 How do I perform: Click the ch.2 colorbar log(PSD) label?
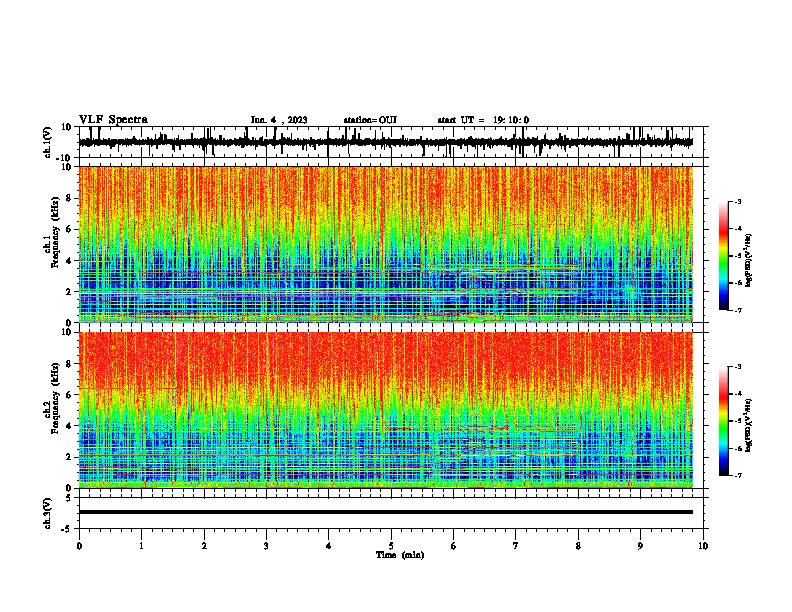[749, 425]
